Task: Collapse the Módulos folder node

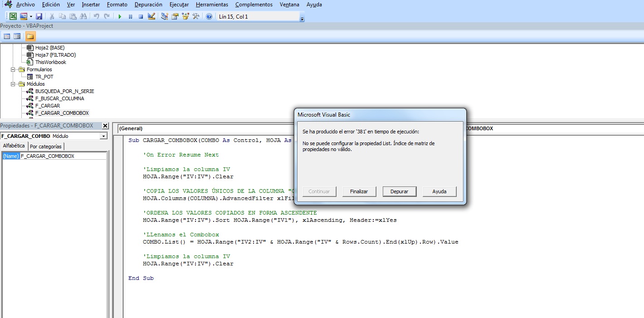Action: click(13, 84)
